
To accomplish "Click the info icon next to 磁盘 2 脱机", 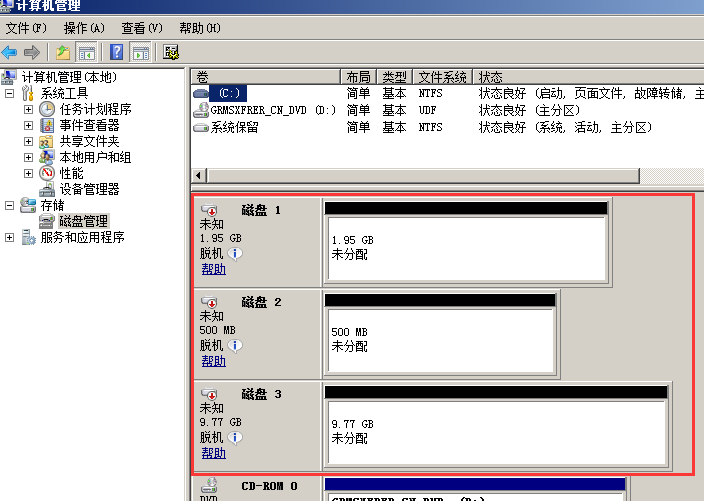I will [x=235, y=346].
